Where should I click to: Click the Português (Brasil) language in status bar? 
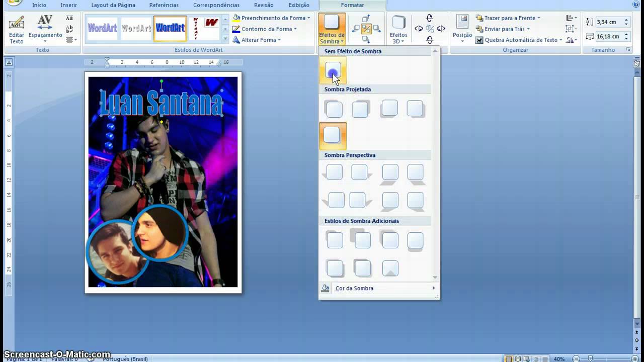tap(125, 359)
